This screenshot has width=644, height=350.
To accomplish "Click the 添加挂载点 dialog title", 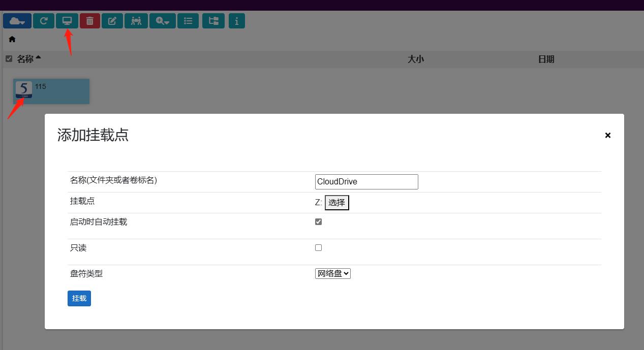I will 93,135.
